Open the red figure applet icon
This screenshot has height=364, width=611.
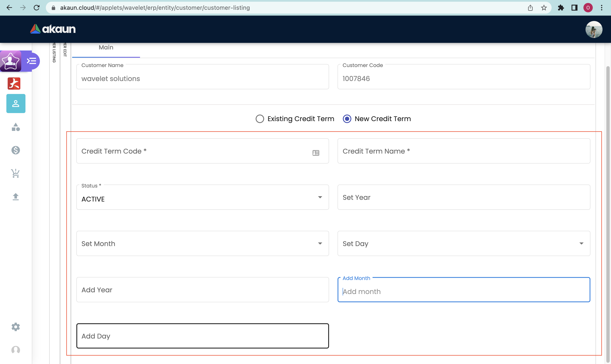click(14, 83)
